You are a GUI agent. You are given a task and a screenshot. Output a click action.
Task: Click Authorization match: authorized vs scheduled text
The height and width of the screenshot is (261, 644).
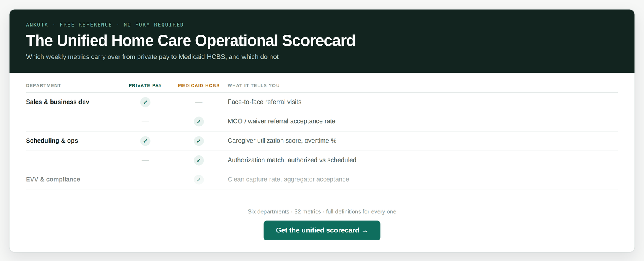click(x=292, y=160)
